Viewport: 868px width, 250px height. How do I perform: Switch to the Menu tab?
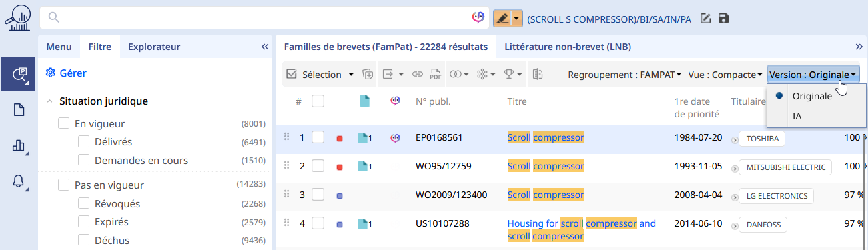(59, 47)
